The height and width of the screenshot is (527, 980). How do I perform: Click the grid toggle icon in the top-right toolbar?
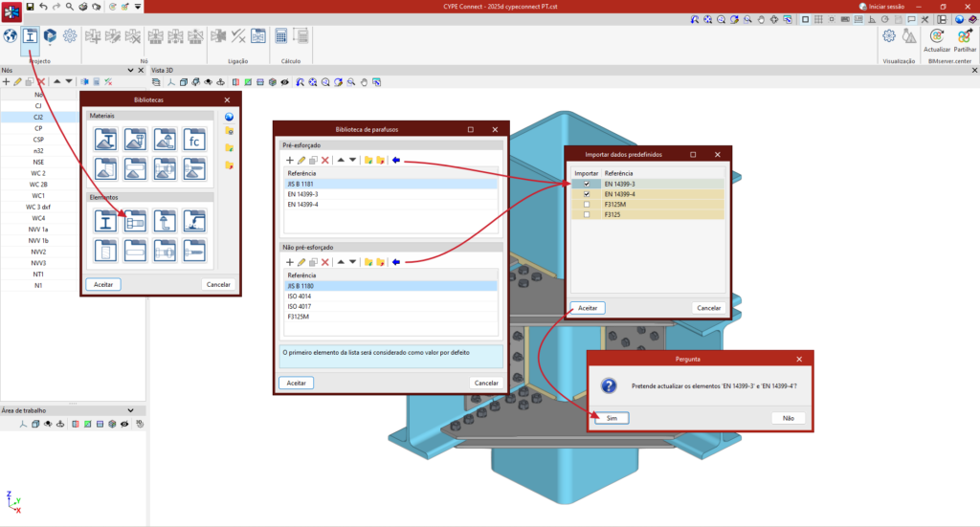point(818,19)
